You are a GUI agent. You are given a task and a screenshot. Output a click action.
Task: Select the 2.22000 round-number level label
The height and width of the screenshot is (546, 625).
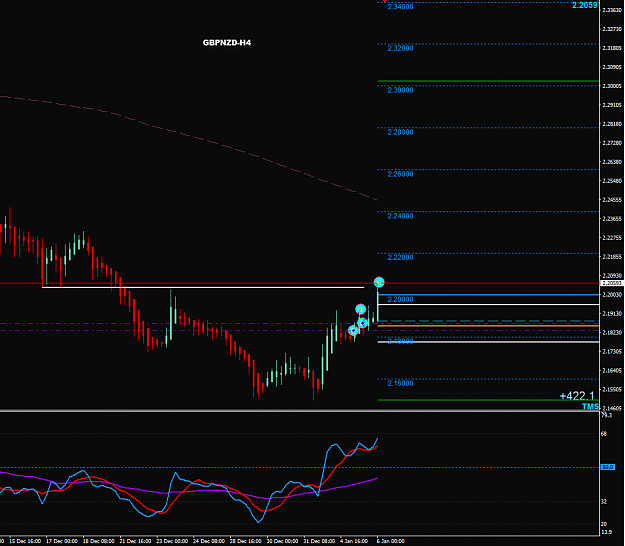pos(400,257)
